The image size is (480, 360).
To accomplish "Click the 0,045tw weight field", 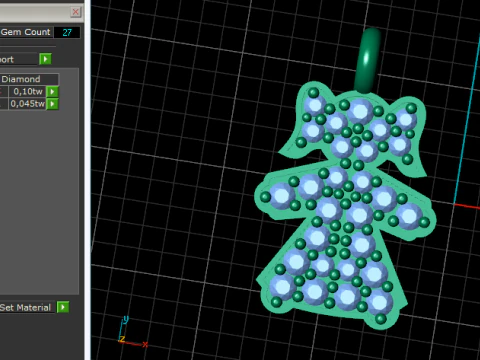I will click(27, 104).
